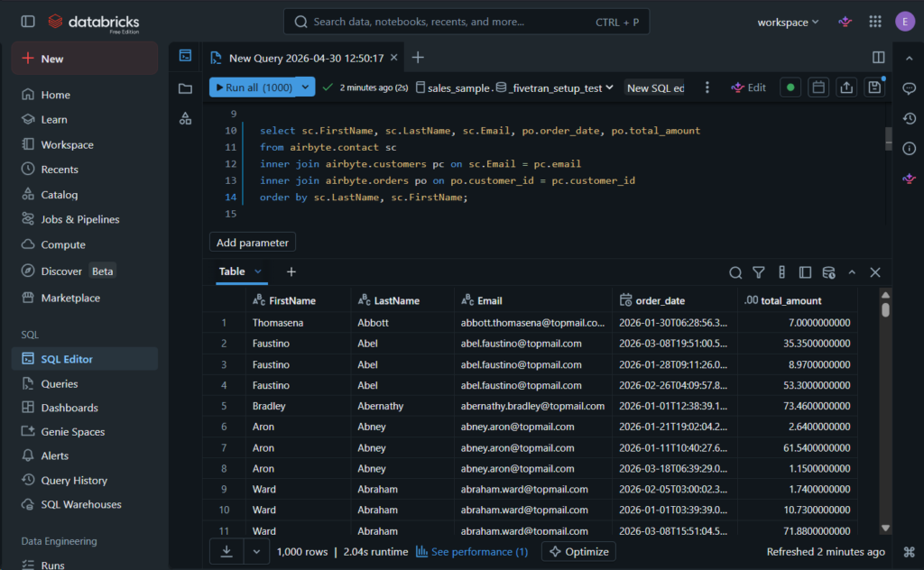Filter results with the funnel icon

758,272
